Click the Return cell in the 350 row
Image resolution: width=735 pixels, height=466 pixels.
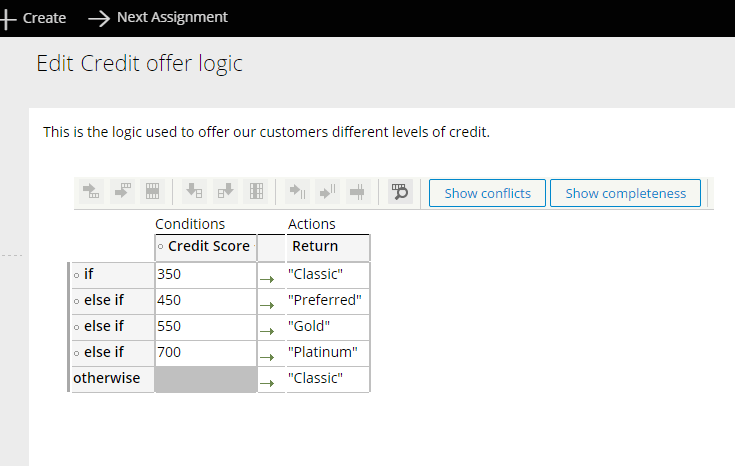click(x=328, y=275)
